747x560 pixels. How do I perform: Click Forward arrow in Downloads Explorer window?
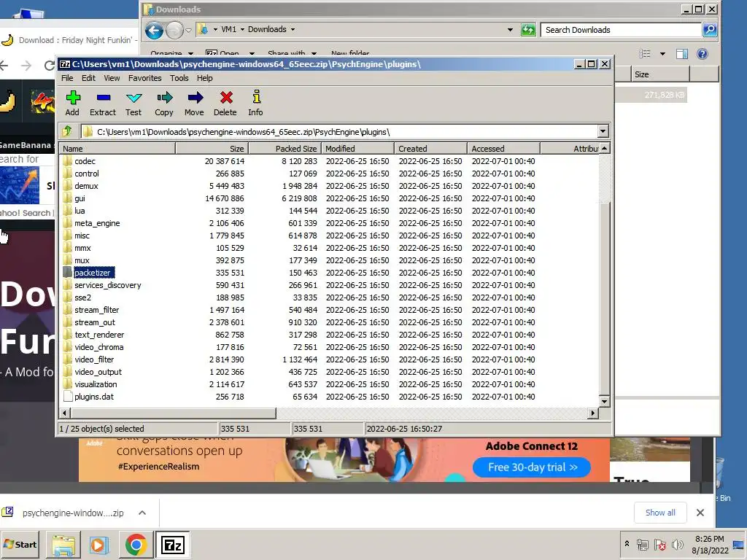175,31
